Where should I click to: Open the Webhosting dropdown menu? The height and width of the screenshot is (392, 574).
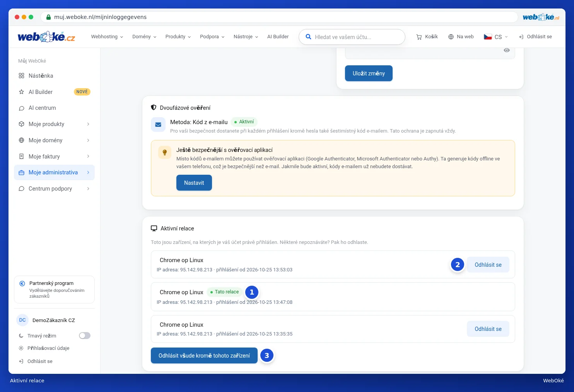(107, 37)
